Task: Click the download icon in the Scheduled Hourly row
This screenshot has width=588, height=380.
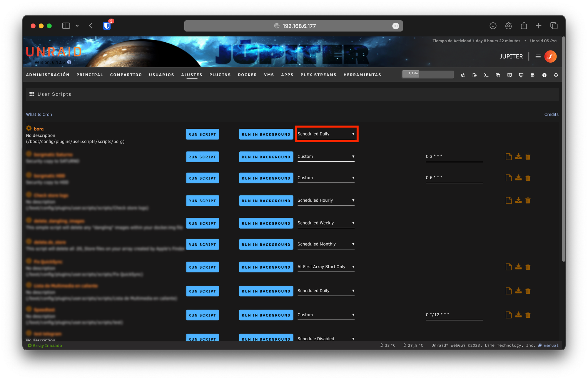Action: coord(518,200)
